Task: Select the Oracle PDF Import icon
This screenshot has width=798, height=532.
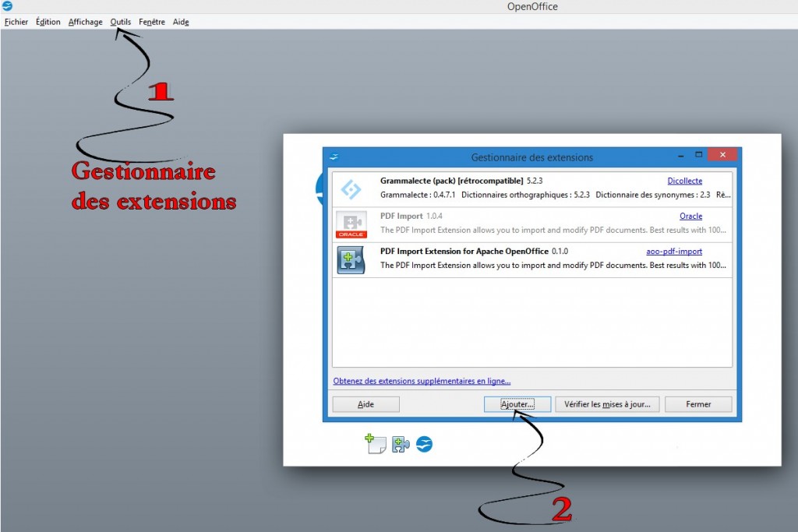Action: [351, 224]
